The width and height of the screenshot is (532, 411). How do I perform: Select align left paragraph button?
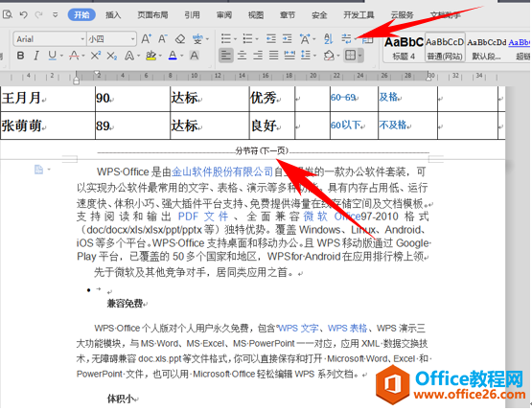tap(226, 56)
